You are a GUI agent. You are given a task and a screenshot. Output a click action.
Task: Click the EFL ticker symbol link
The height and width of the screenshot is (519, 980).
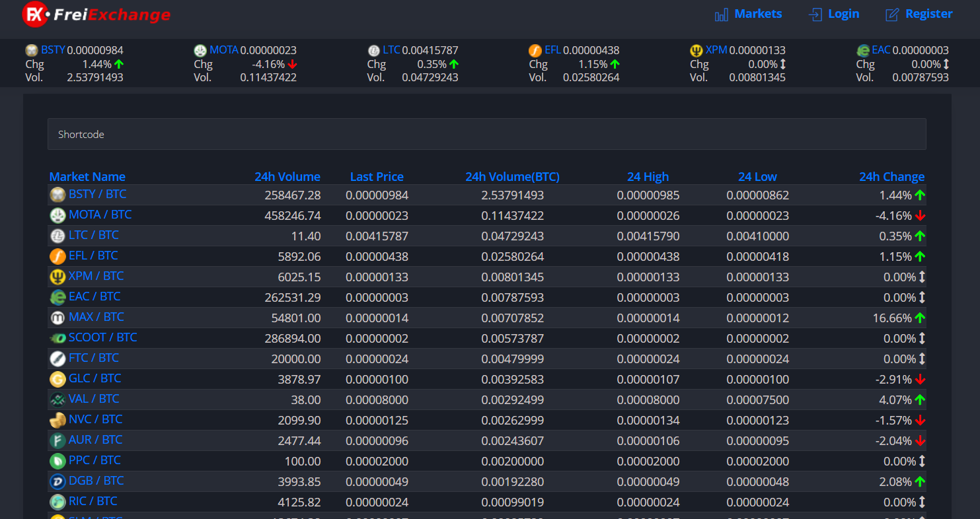(552, 50)
